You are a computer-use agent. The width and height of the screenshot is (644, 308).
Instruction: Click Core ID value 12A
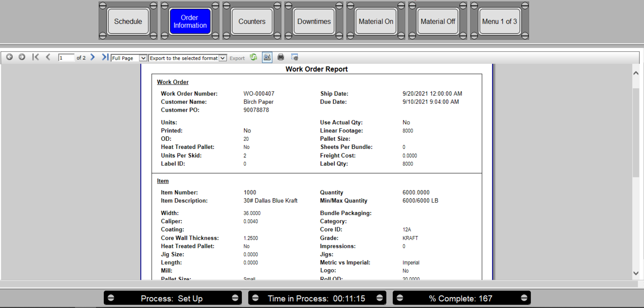(x=407, y=230)
